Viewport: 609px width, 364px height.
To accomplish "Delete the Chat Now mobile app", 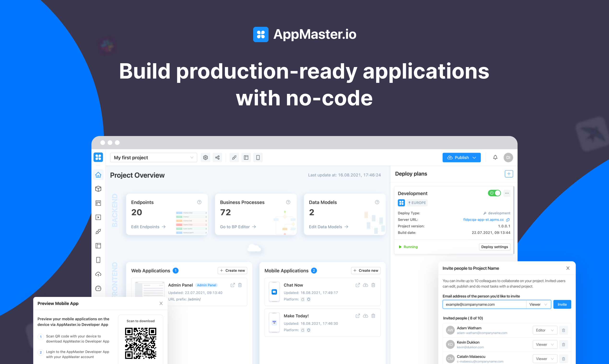I will point(373,285).
